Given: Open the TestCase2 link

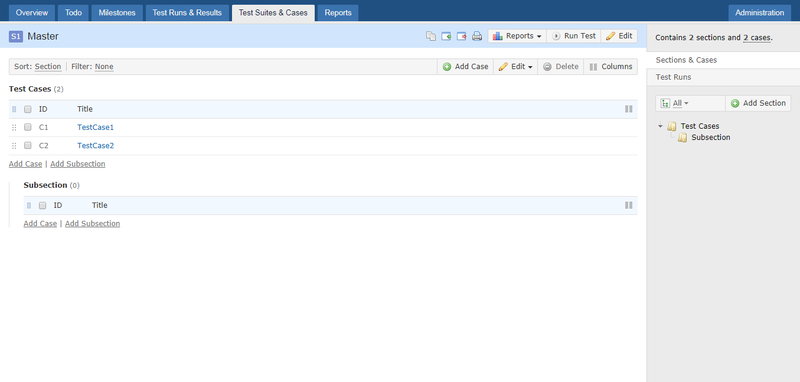Looking at the screenshot, I should click(x=95, y=146).
